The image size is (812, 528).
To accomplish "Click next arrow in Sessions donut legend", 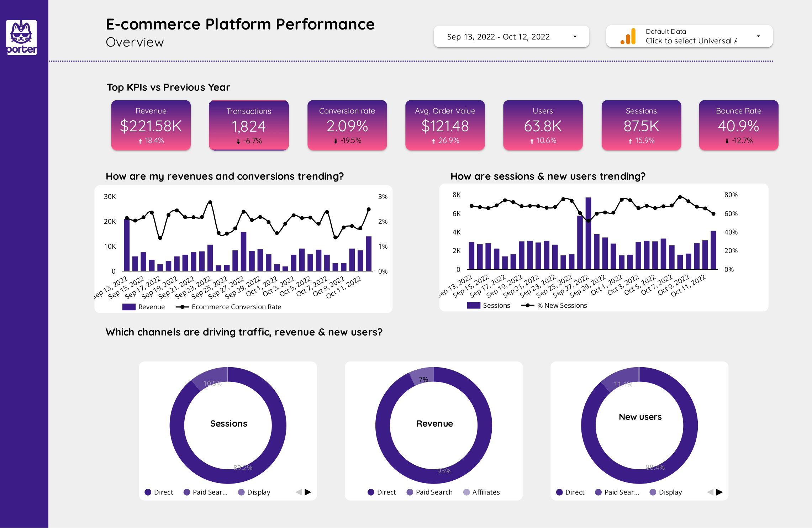I will (x=308, y=492).
